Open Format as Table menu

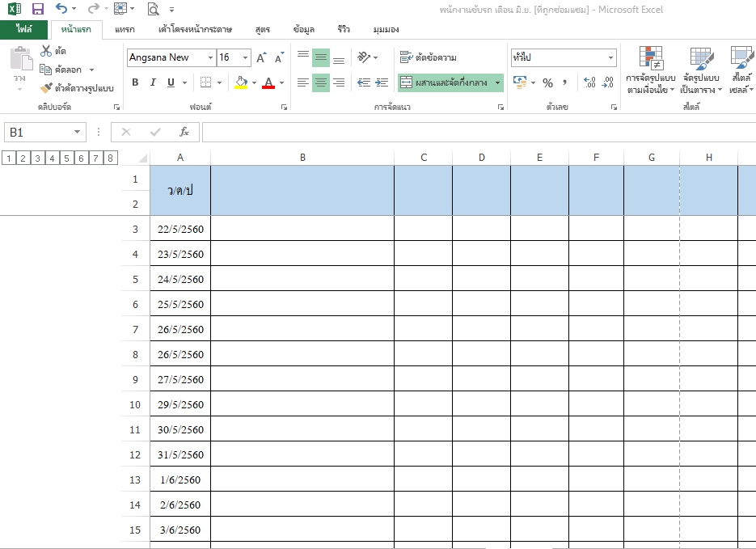pyautogui.click(x=701, y=70)
